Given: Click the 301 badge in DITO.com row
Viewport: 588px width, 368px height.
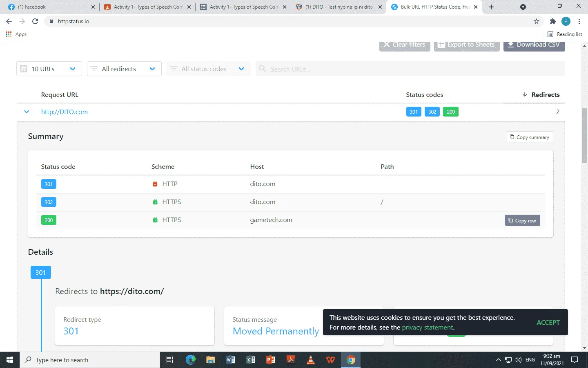Looking at the screenshot, I should click(414, 112).
